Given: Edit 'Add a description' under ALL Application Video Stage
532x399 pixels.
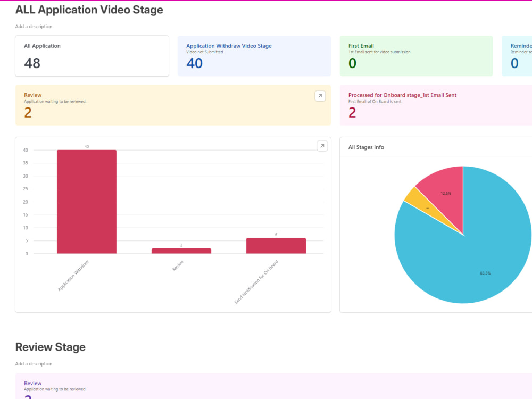Looking at the screenshot, I should point(34,27).
